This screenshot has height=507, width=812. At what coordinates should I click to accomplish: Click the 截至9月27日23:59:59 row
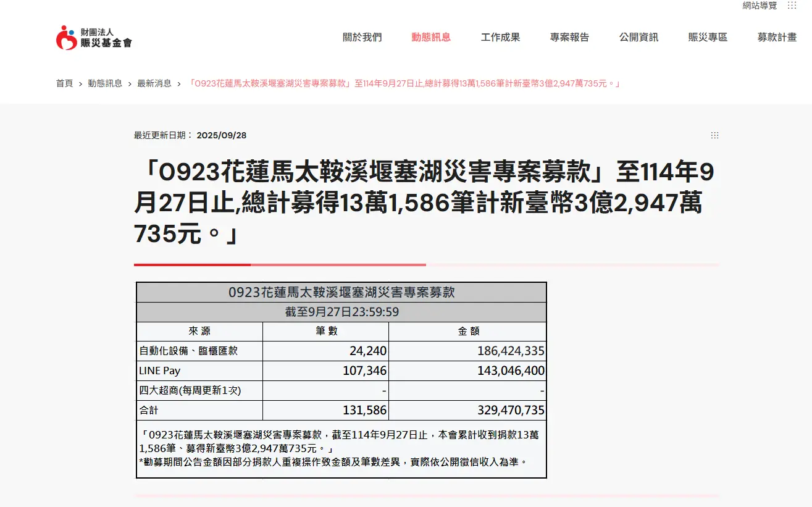pyautogui.click(x=341, y=312)
